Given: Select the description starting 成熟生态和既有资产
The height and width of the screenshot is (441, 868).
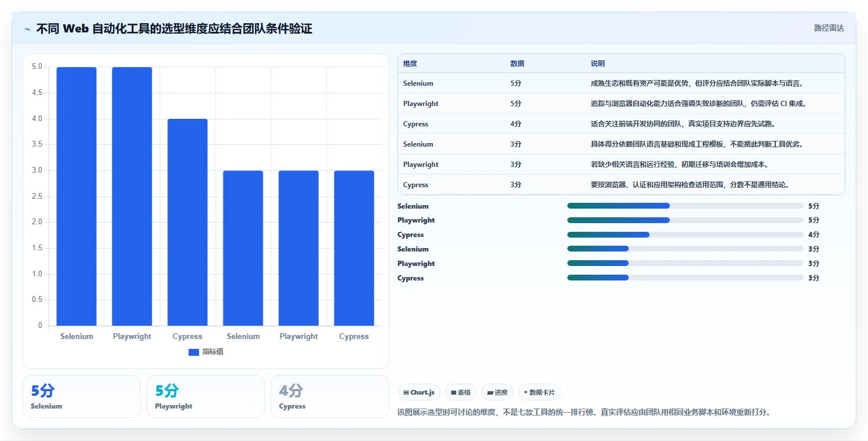Looking at the screenshot, I should (x=696, y=83).
